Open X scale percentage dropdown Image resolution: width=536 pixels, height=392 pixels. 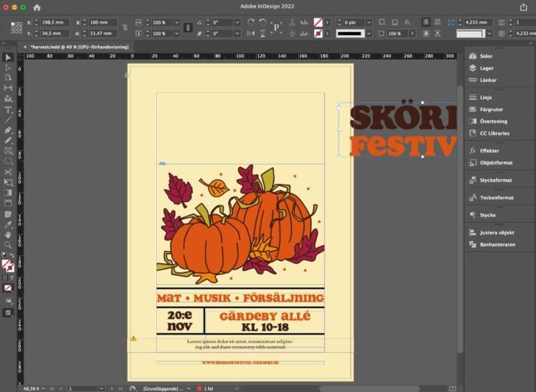point(177,22)
